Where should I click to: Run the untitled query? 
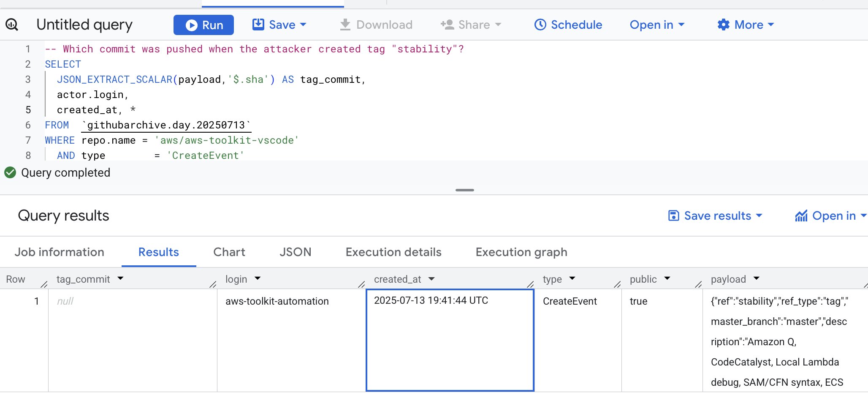[203, 25]
